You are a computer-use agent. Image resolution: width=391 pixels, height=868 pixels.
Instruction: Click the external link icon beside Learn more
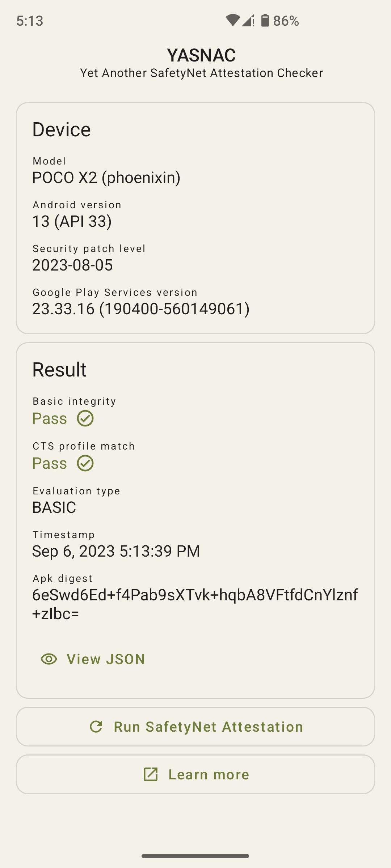pyautogui.click(x=151, y=774)
